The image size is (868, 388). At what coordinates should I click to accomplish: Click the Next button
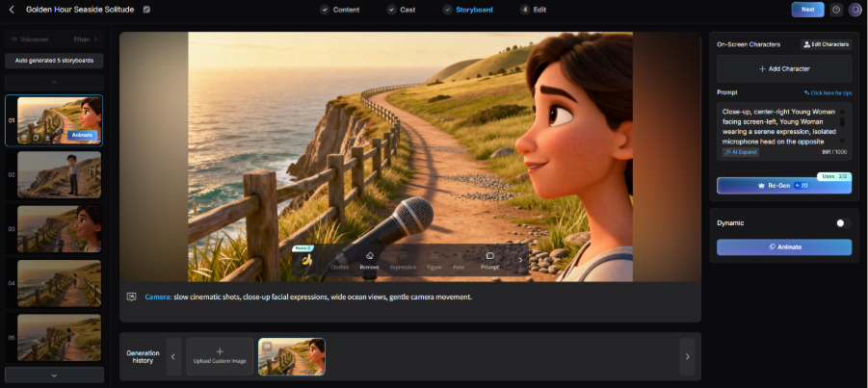(807, 10)
